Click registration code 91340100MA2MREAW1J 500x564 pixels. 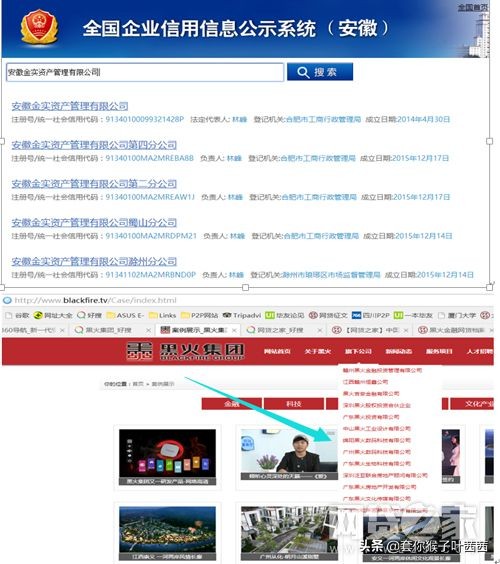tap(150, 197)
